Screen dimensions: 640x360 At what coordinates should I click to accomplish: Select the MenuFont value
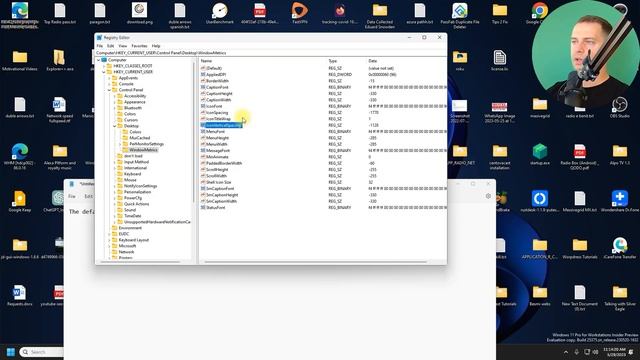(x=215, y=132)
